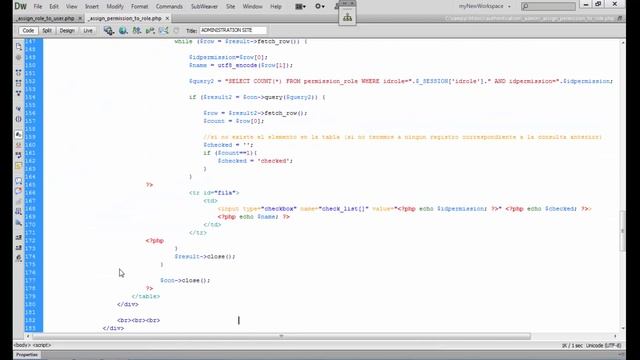Open the Modify menu
This screenshot has height=360, width=640.
[x=115, y=7]
